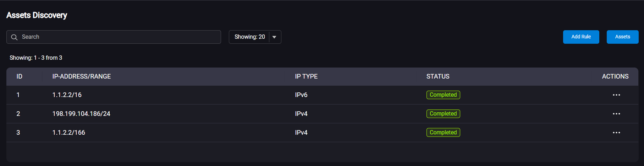Sort by IP-ADDRESS/RANGE column header
The width and height of the screenshot is (644, 166).
82,76
